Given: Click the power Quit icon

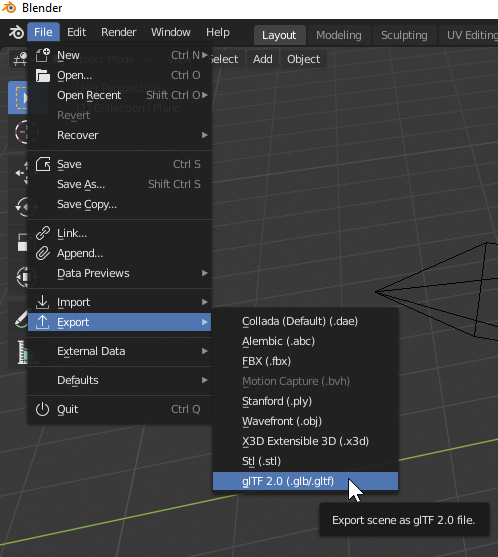Looking at the screenshot, I should (43, 409).
